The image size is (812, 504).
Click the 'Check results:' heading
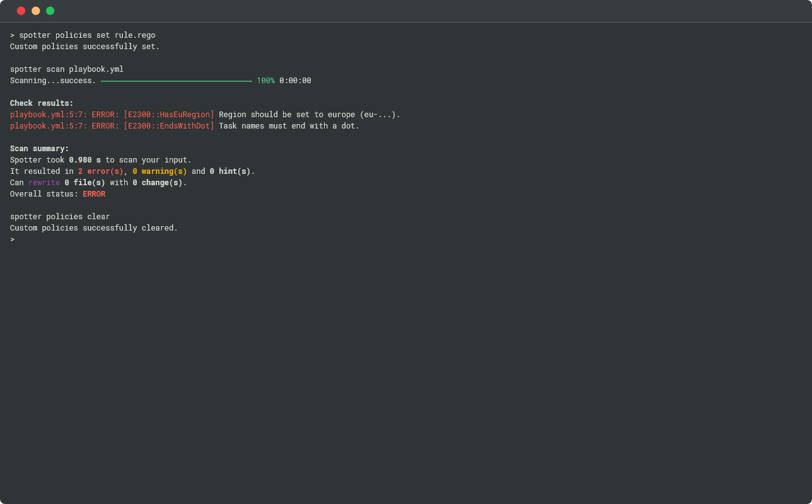click(x=42, y=103)
